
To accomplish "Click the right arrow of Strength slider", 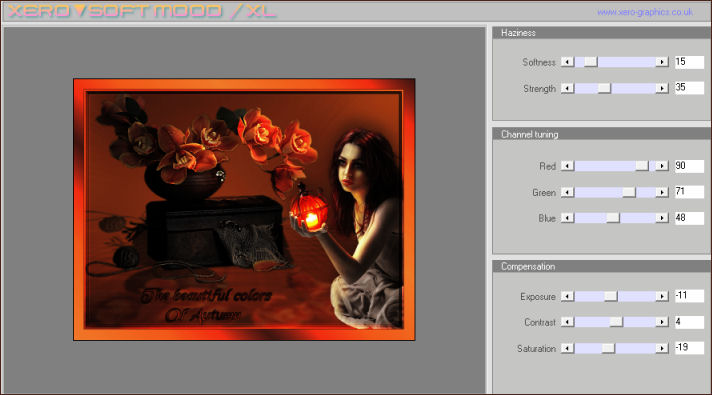I will [662, 88].
